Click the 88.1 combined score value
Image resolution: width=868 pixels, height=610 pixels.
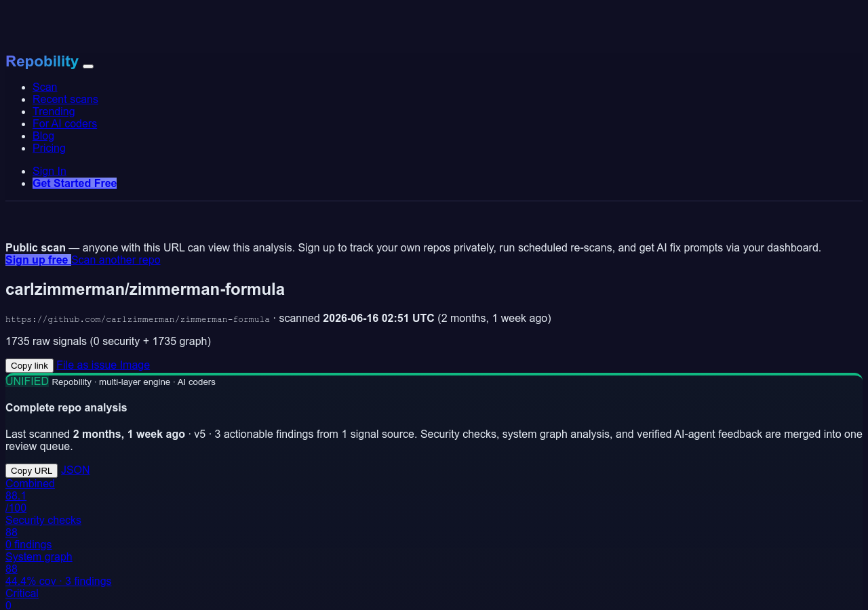[x=16, y=495]
